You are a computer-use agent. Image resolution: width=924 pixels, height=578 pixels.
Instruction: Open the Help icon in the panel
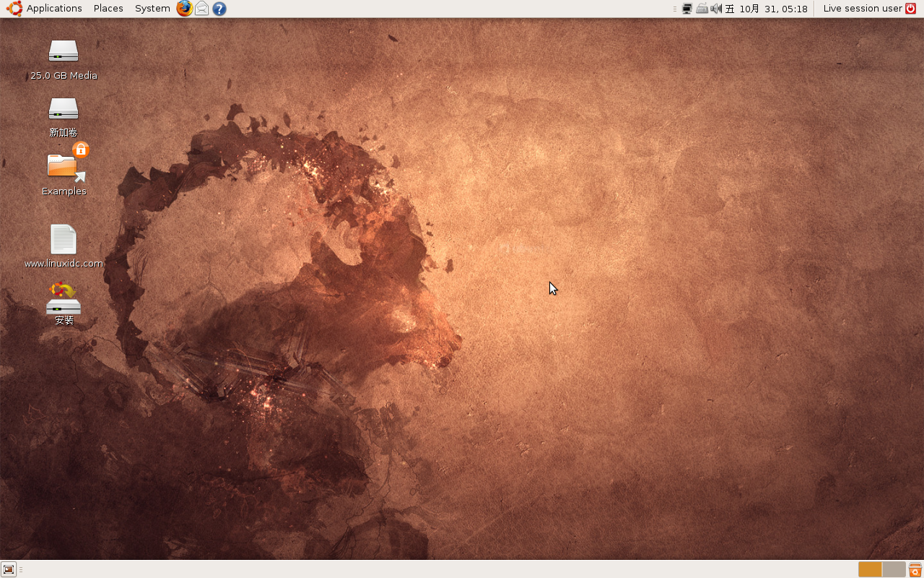[x=219, y=9]
